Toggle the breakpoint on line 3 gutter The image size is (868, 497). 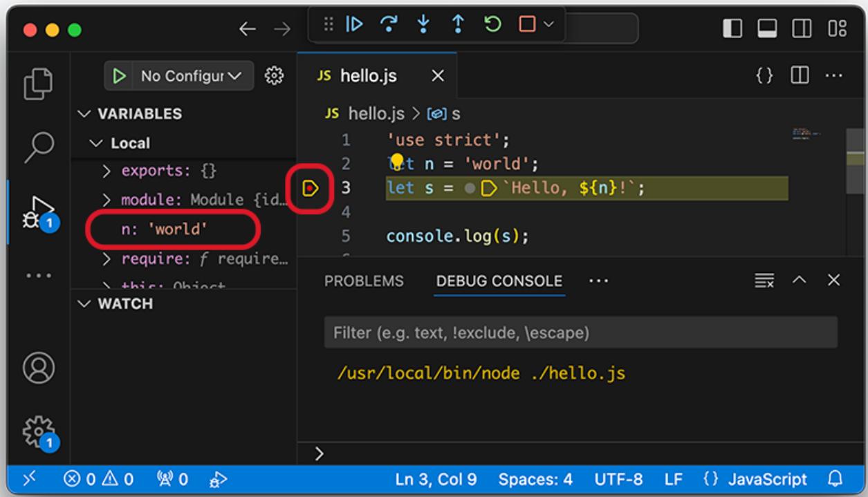pyautogui.click(x=310, y=187)
